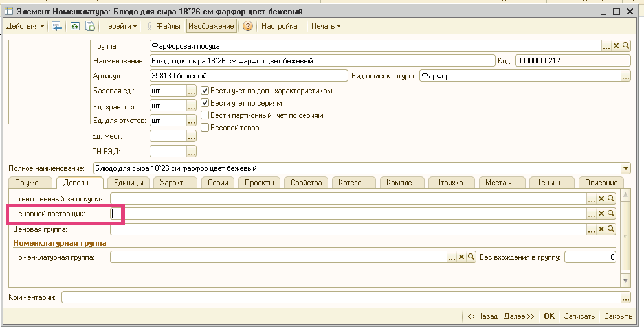Click the Артикул input field
Screen dimensions: 644x333
(248, 76)
